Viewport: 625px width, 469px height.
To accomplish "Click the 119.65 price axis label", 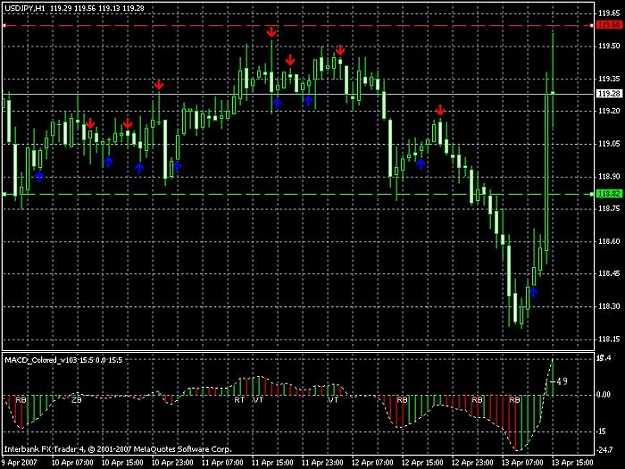I will pyautogui.click(x=609, y=14).
